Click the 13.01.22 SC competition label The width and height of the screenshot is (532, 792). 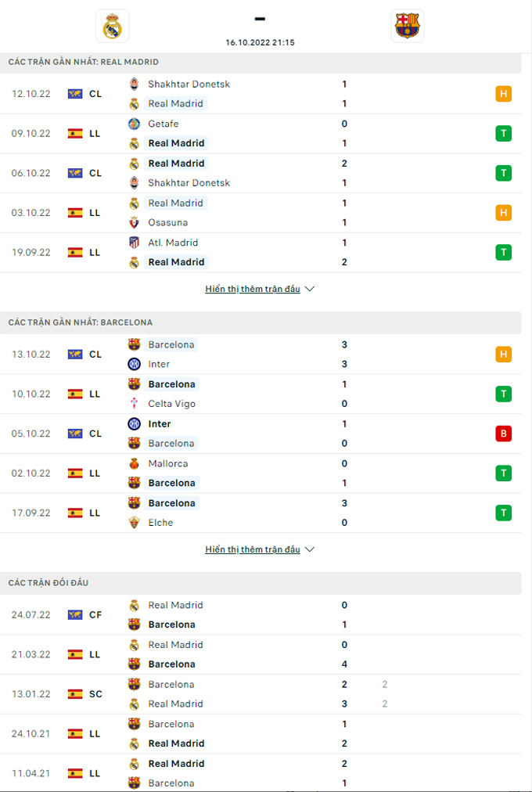point(95,694)
